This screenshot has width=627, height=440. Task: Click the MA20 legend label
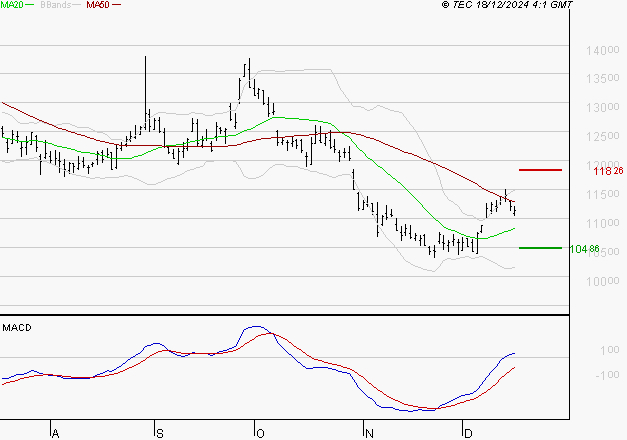(x=12, y=5)
